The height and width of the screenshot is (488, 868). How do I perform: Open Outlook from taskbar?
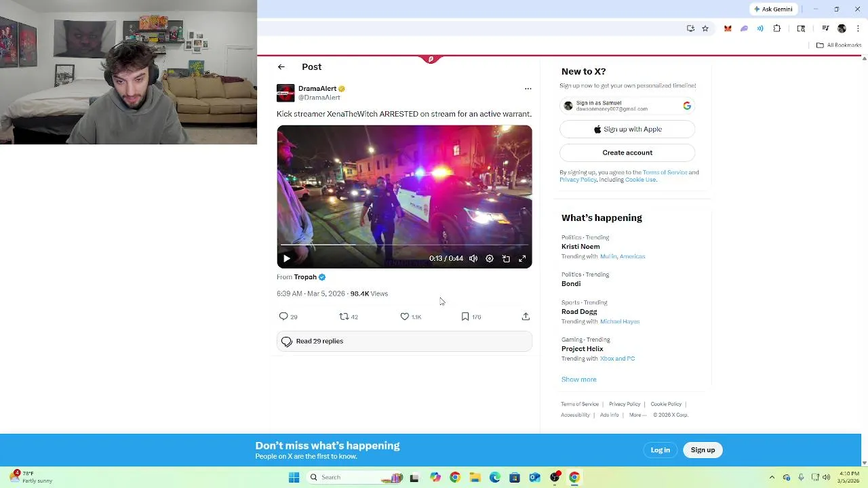tap(534, 477)
